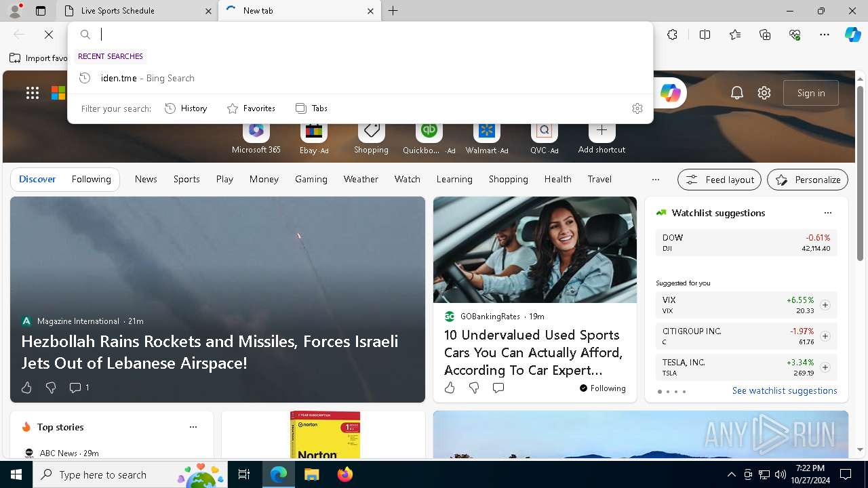Like the Undervalued Used Sports Cars article
The width and height of the screenshot is (868, 488).
450,388
